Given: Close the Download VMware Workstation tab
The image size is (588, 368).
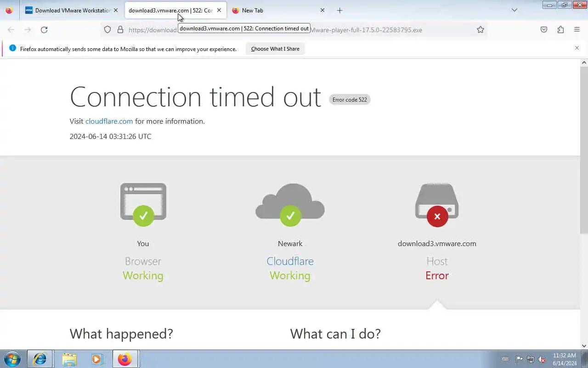Looking at the screenshot, I should (116, 10).
